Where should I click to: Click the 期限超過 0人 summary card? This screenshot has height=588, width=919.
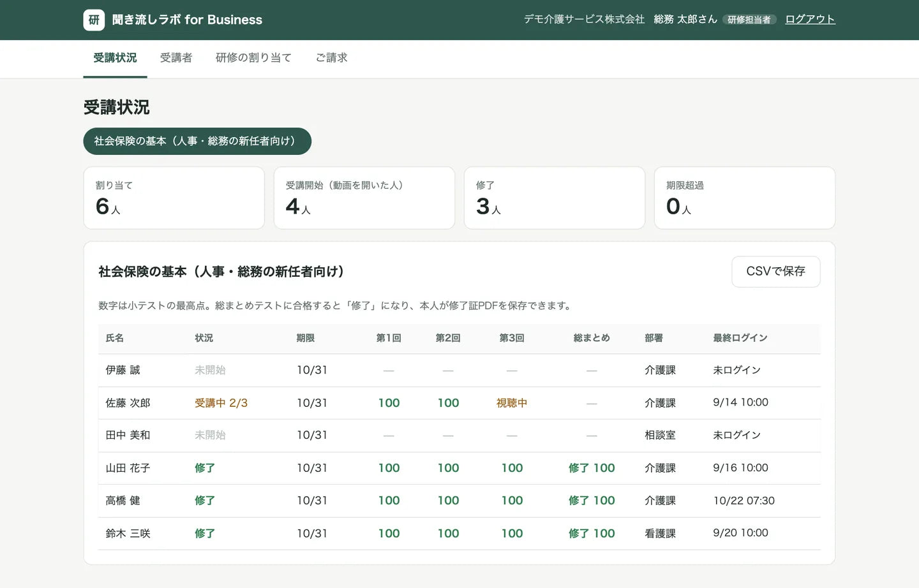click(744, 198)
